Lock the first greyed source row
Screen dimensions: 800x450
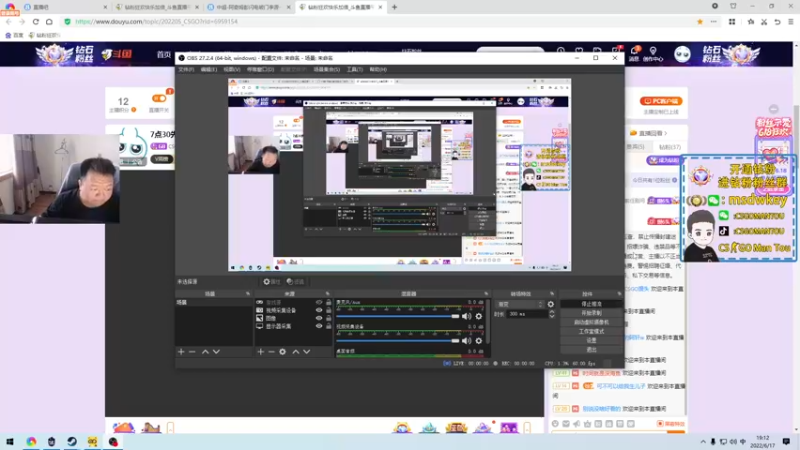(329, 303)
